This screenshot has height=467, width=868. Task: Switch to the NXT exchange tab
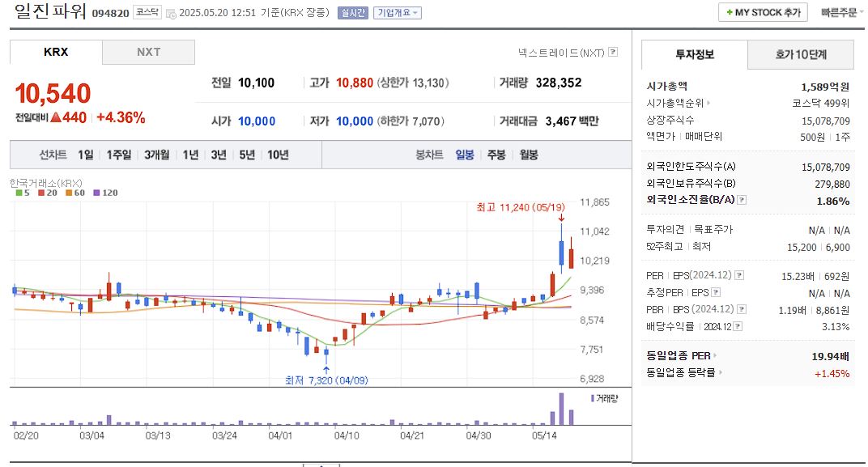click(149, 52)
